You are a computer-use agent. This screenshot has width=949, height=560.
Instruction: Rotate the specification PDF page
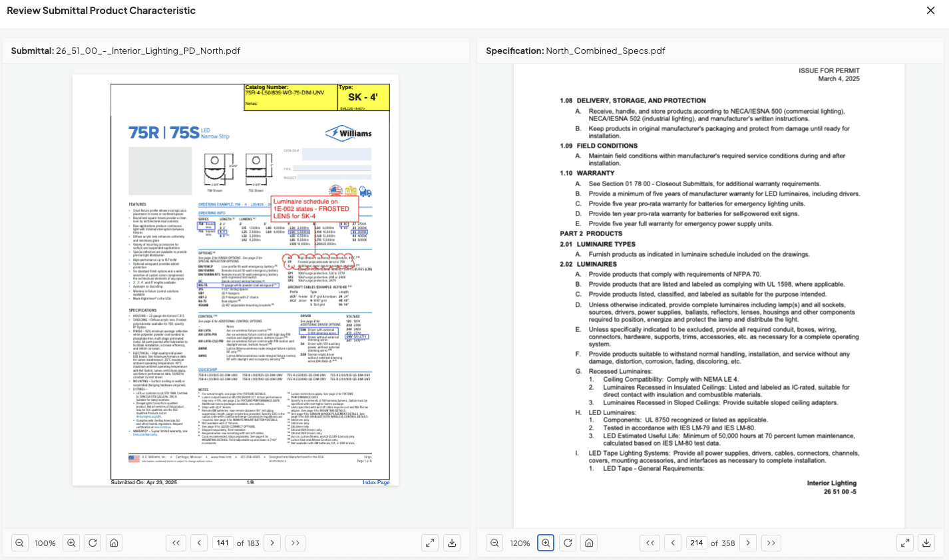(x=568, y=543)
